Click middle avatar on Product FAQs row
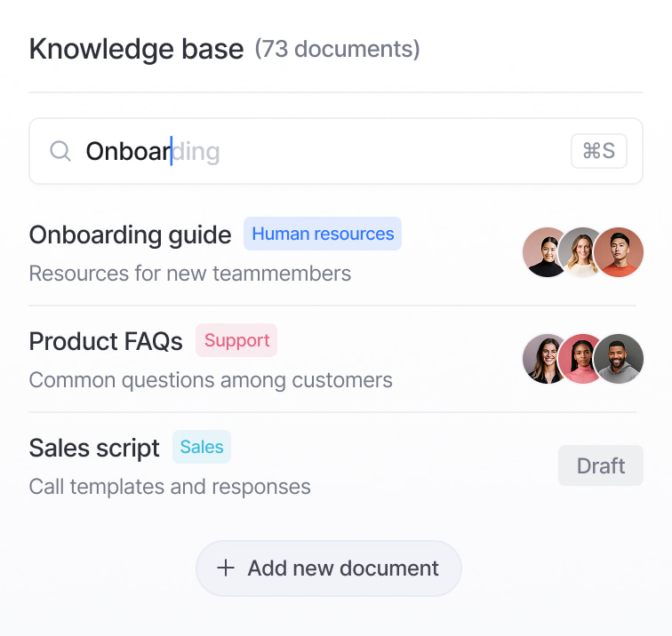This screenshot has height=636, width=672. [581, 359]
